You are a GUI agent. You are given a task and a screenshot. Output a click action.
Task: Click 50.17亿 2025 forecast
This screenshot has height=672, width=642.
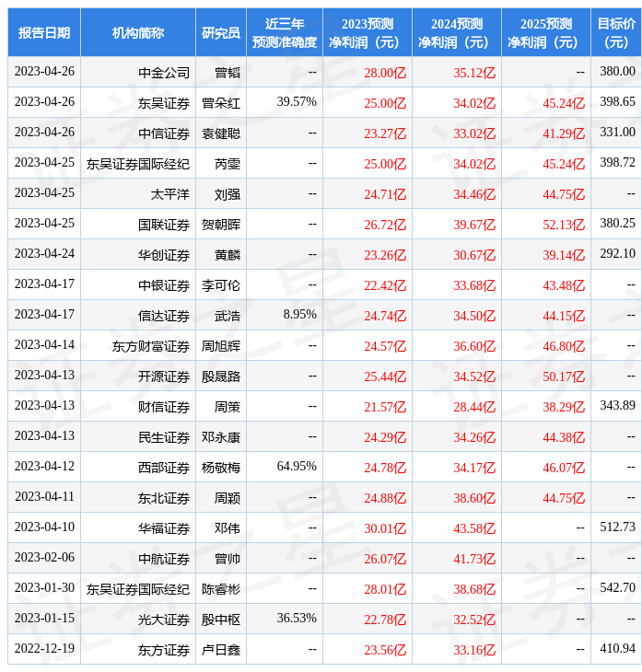tap(564, 377)
